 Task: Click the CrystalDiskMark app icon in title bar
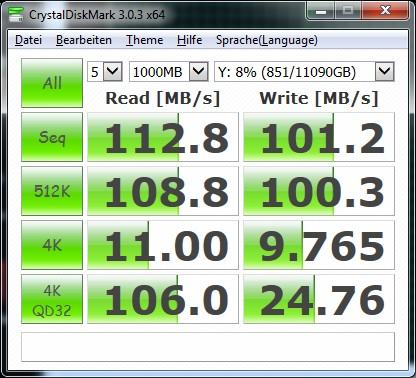point(15,15)
